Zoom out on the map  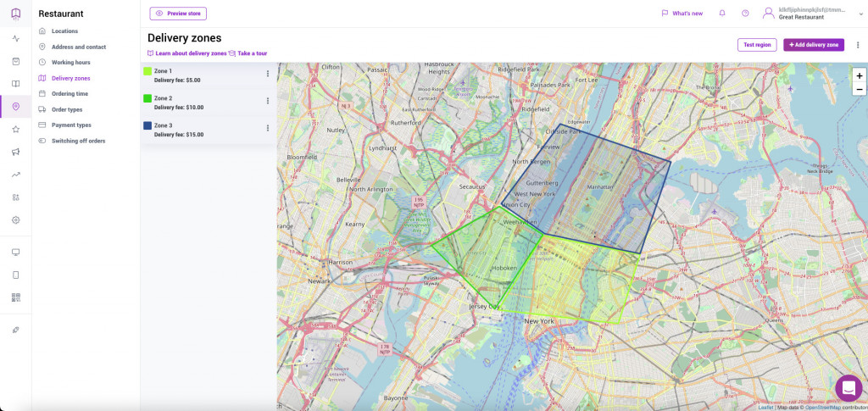click(859, 89)
